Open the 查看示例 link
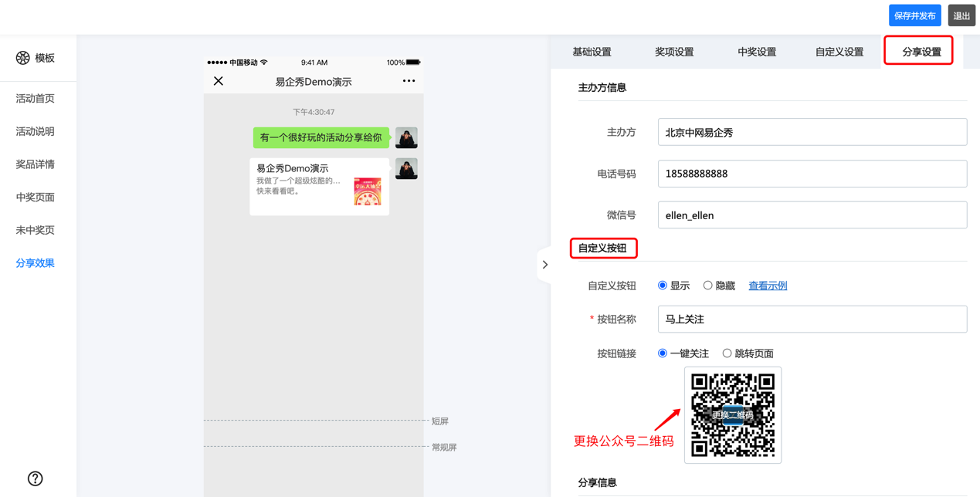 pyautogui.click(x=768, y=286)
